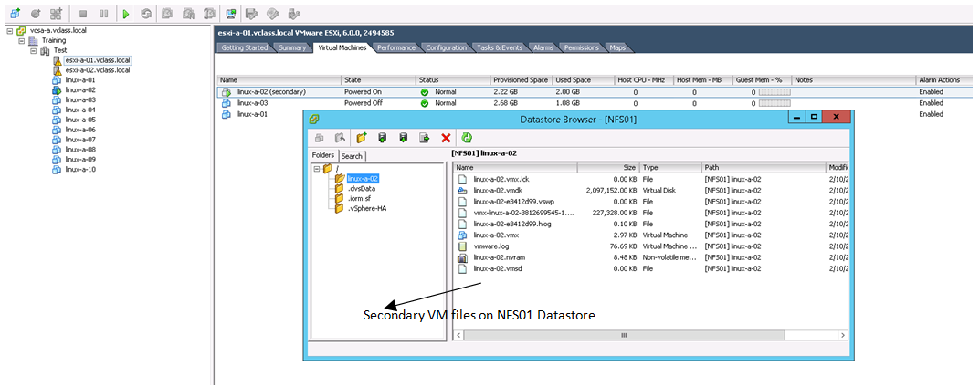Select the .iorm.sf folder

pyautogui.click(x=359, y=198)
